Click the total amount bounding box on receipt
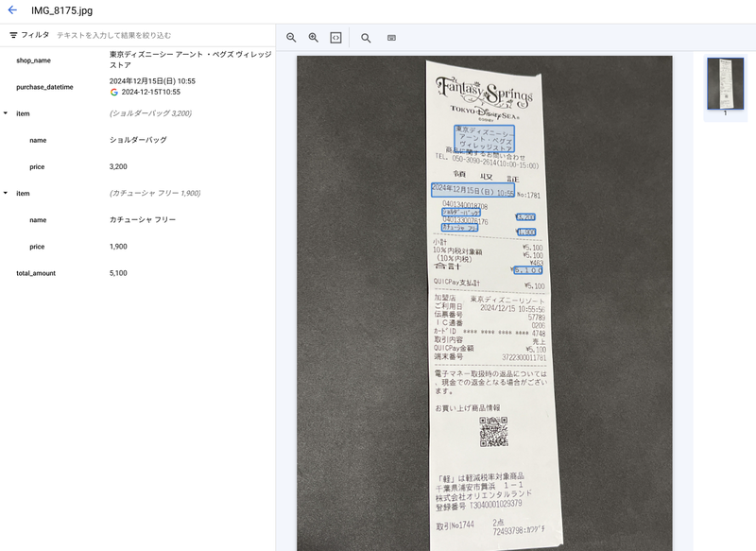The height and width of the screenshot is (551, 756). pyautogui.click(x=527, y=270)
